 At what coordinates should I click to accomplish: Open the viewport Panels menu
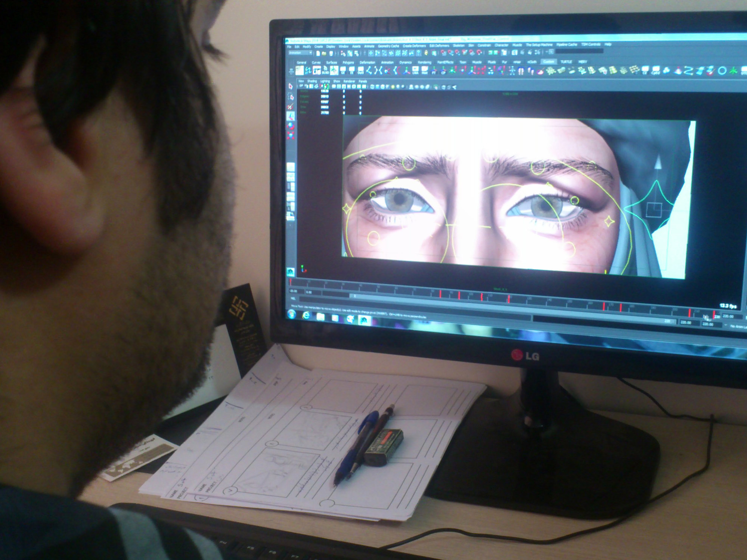click(x=363, y=81)
